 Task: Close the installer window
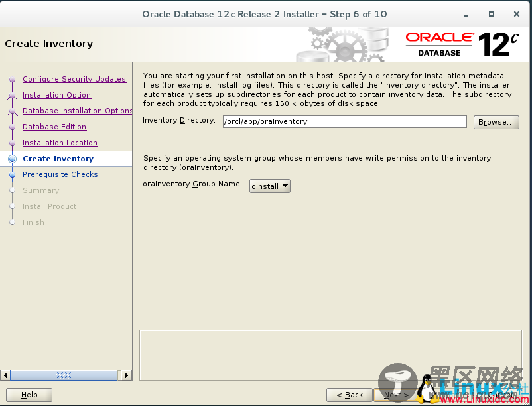point(516,14)
